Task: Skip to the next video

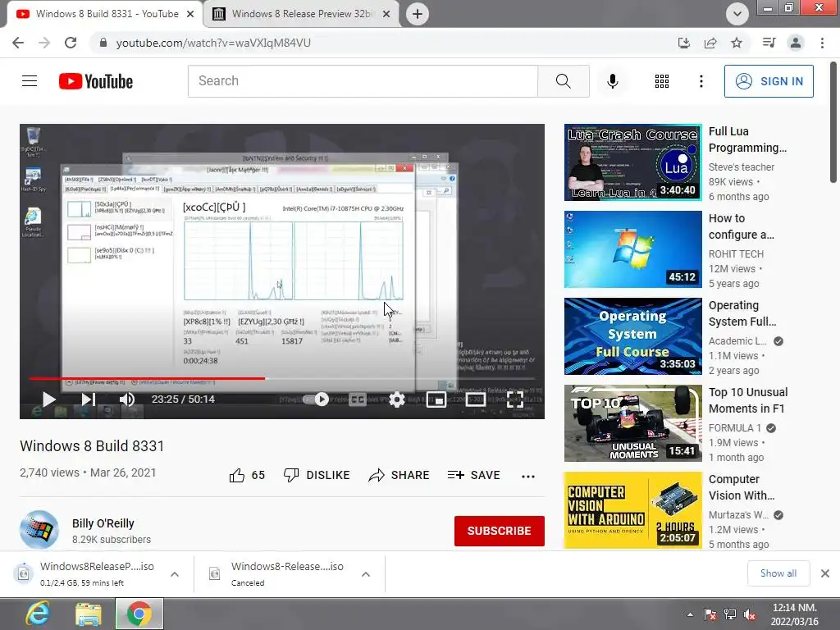Action: [89, 399]
